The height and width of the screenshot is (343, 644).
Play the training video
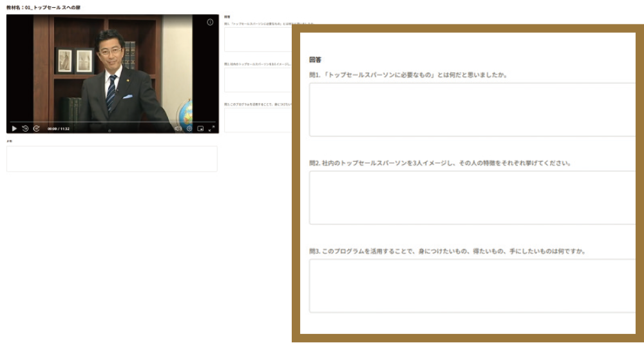(14, 128)
